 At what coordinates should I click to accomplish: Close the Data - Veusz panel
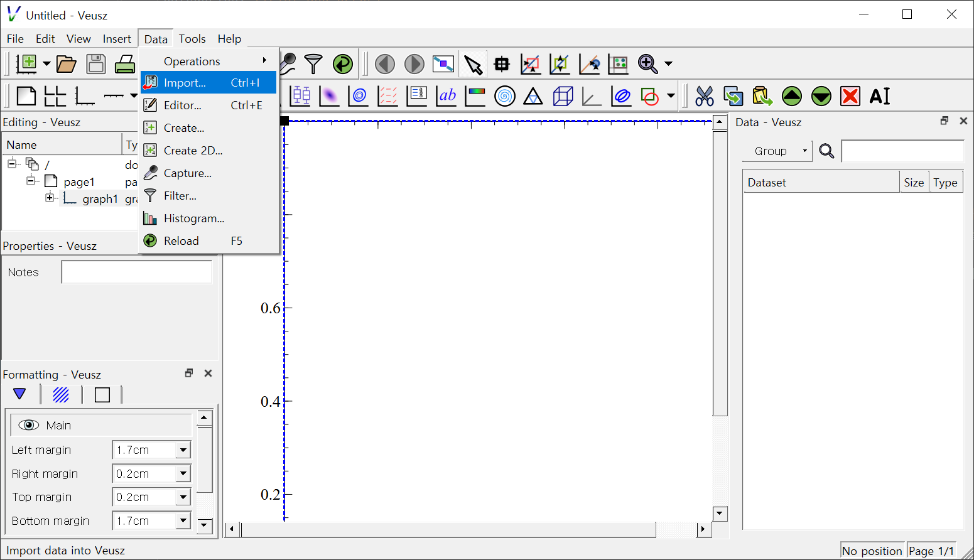963,121
